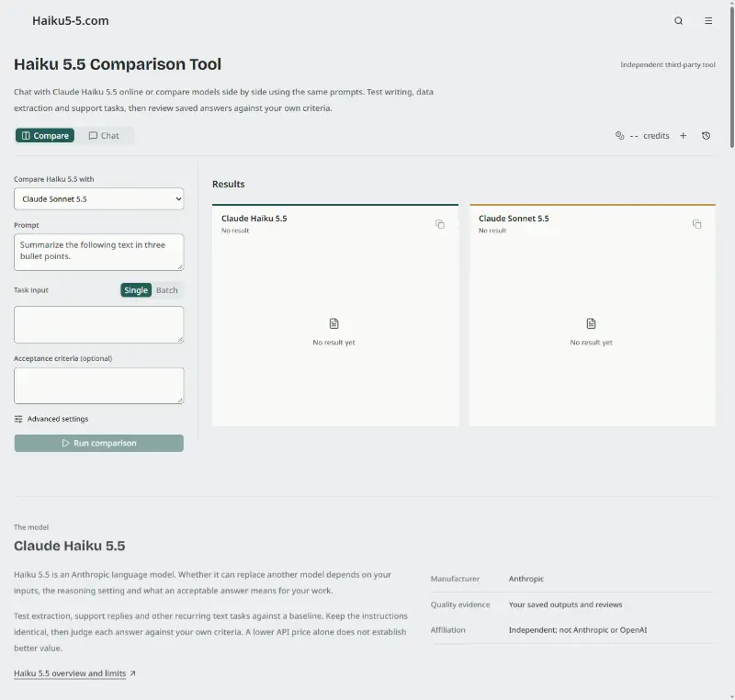Click the 'credits' label
This screenshot has width=735, height=700.
[x=656, y=135]
